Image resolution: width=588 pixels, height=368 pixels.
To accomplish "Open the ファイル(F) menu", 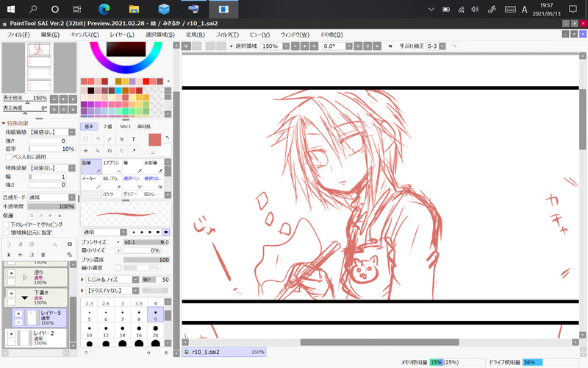I will coord(18,35).
